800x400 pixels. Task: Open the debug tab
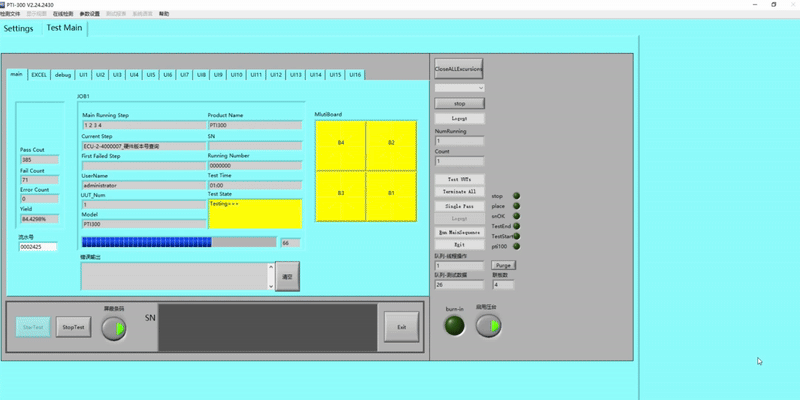click(x=63, y=75)
